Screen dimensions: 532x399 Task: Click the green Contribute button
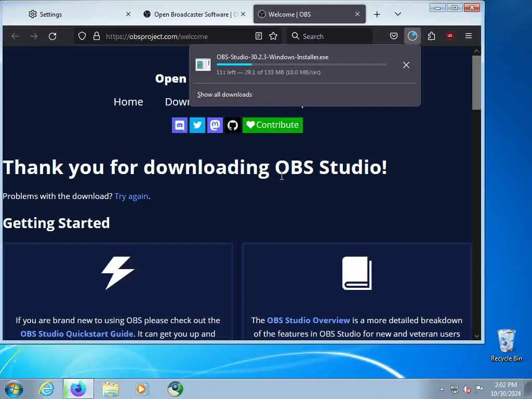tap(272, 125)
